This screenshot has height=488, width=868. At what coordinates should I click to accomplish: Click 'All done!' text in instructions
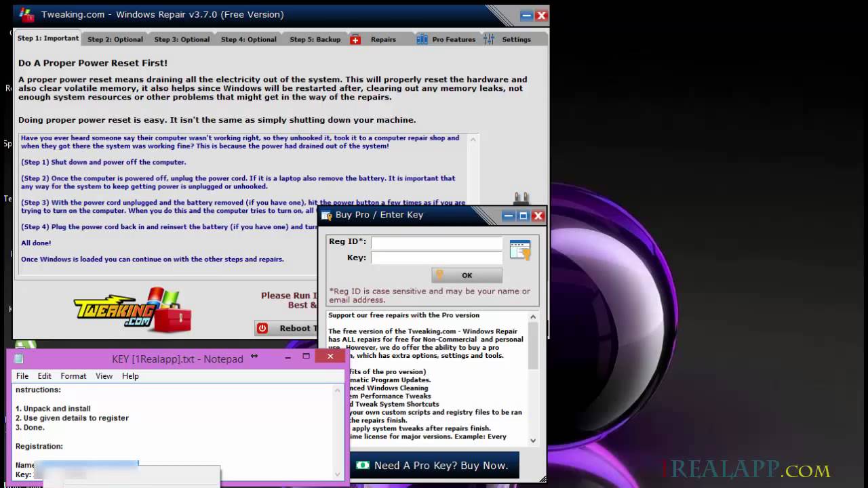pos(36,243)
